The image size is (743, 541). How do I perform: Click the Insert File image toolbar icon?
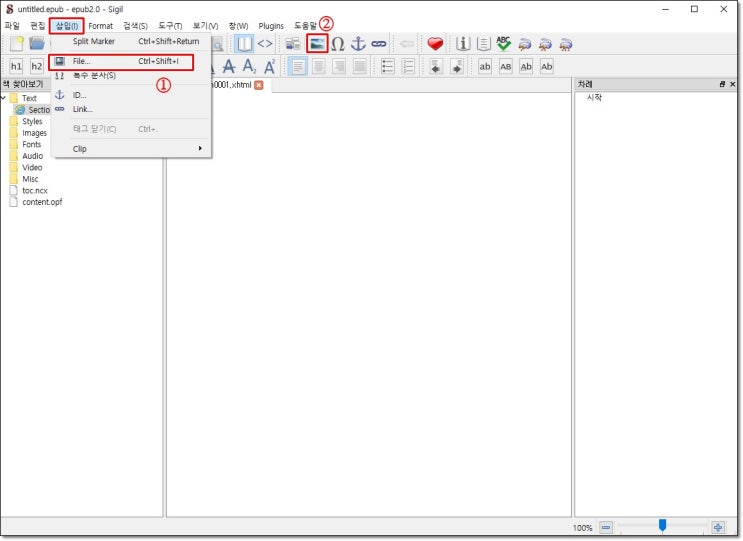tap(317, 44)
